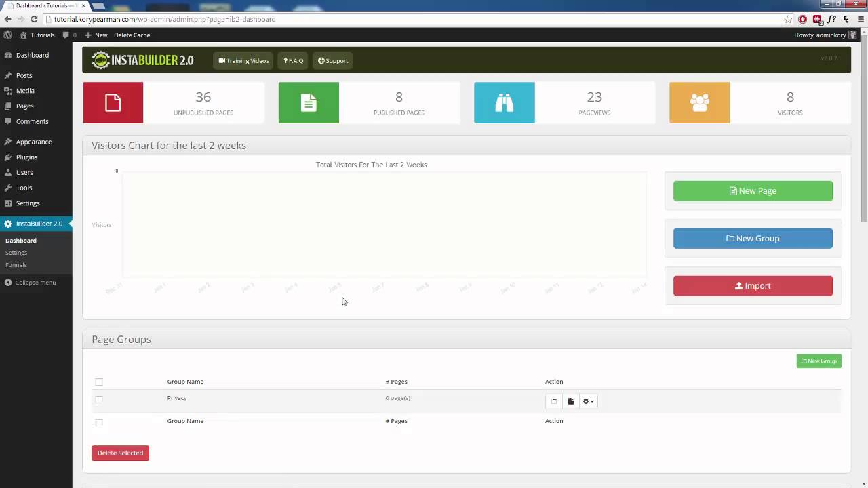Open the comments bubble in the admin bar
Screen dimensions: 868x488
[x=69, y=35]
